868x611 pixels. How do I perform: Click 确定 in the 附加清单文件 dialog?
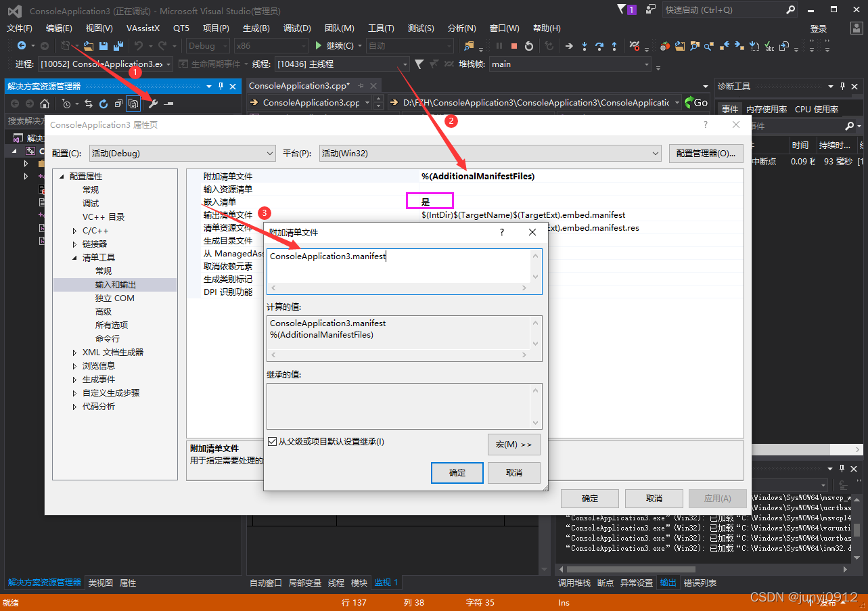[457, 473]
